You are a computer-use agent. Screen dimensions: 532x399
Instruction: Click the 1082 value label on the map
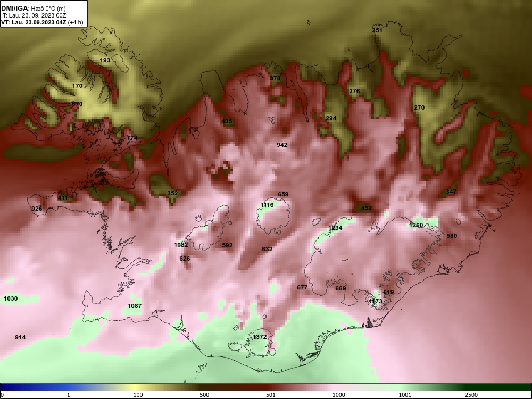pyautogui.click(x=181, y=245)
